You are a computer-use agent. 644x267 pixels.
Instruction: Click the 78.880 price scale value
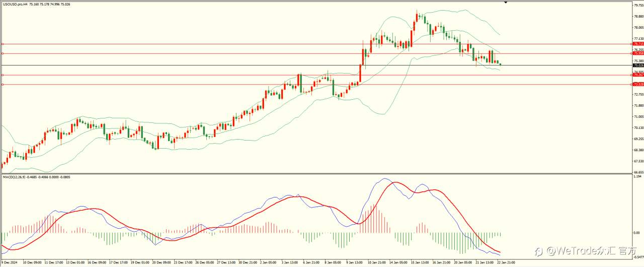(638, 17)
